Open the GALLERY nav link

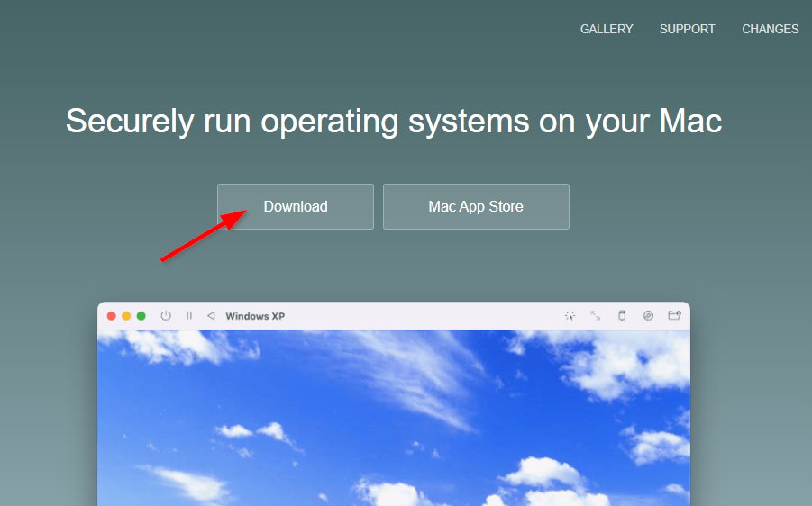(607, 29)
